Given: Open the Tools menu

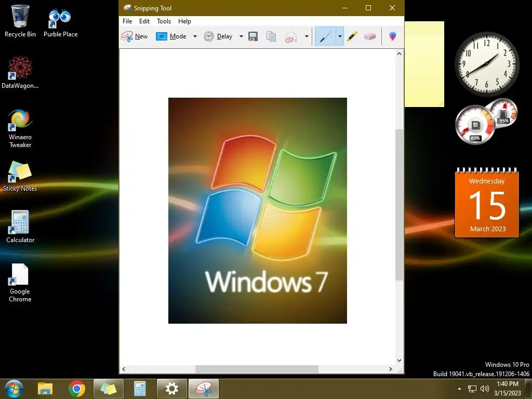Looking at the screenshot, I should tap(164, 21).
